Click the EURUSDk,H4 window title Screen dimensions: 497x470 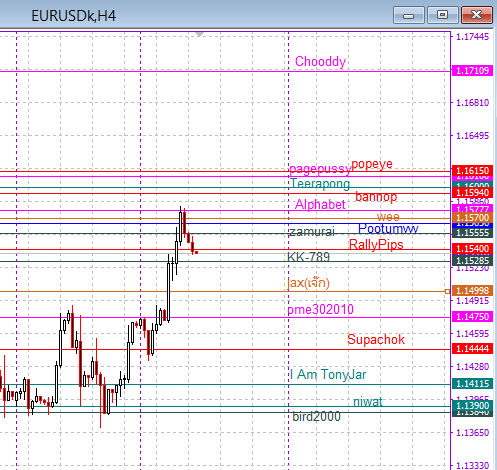coord(73,16)
